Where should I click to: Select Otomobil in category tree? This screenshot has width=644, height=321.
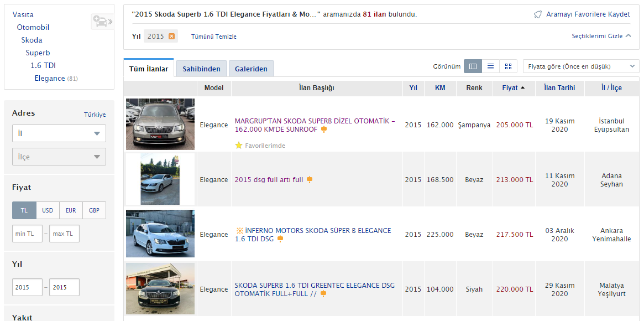click(33, 28)
